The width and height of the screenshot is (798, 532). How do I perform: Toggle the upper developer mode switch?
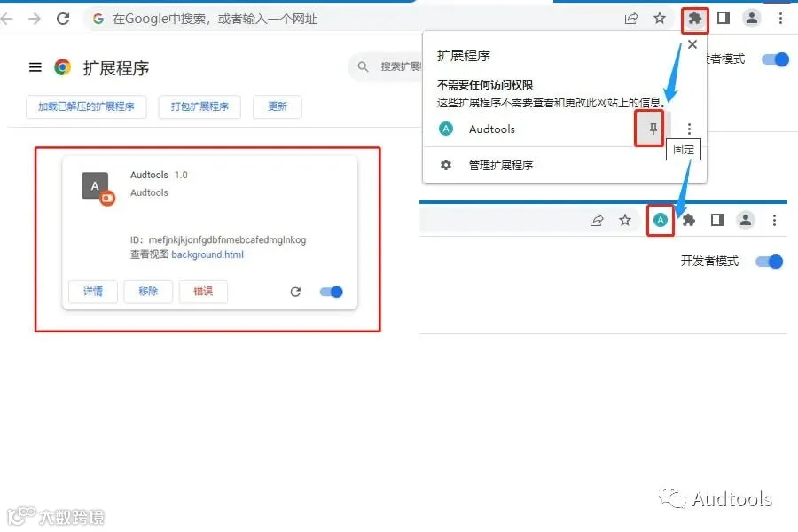point(776,59)
